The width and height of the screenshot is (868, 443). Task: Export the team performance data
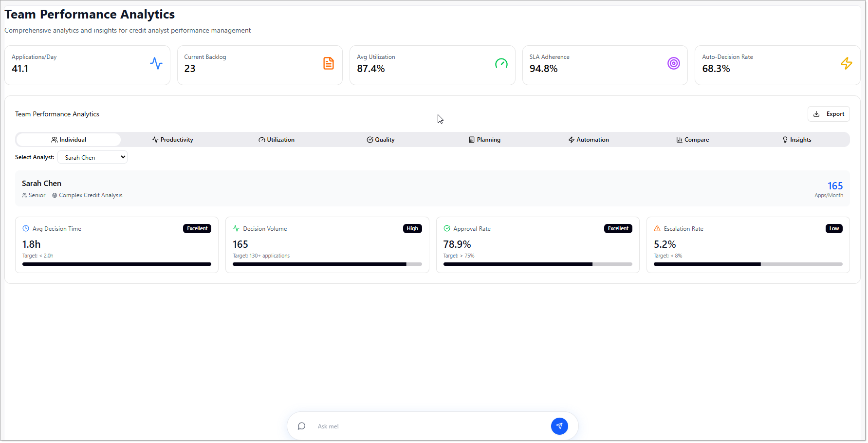tap(829, 114)
